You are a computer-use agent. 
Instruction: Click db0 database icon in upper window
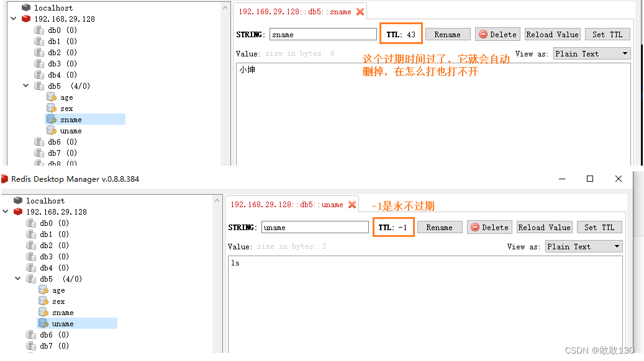(39, 30)
